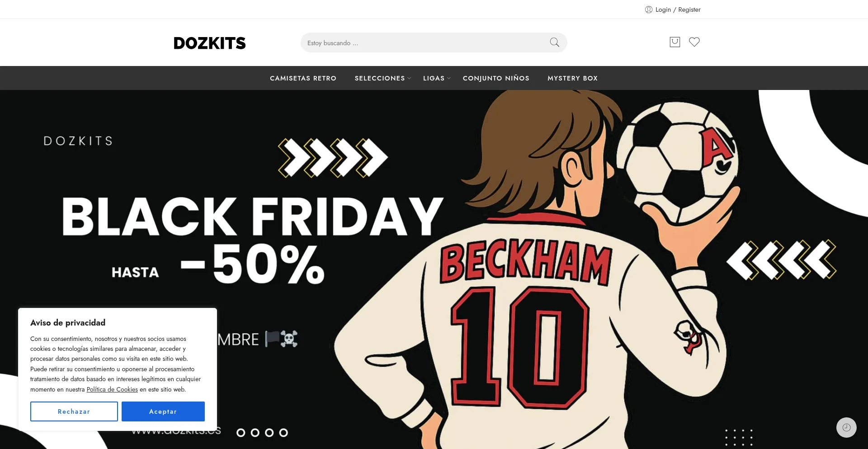Click the Login link
Screen dimensions: 868x449
pos(663,9)
